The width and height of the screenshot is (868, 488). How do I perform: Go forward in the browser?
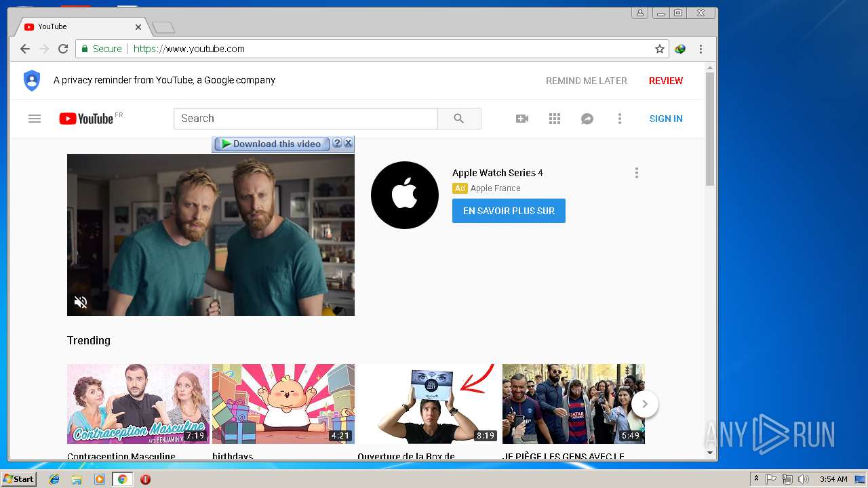[x=44, y=49]
